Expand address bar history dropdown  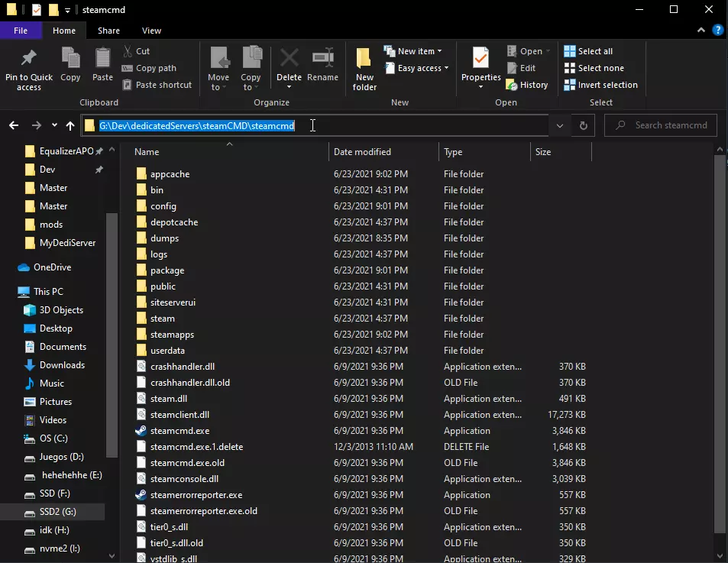pyautogui.click(x=560, y=125)
